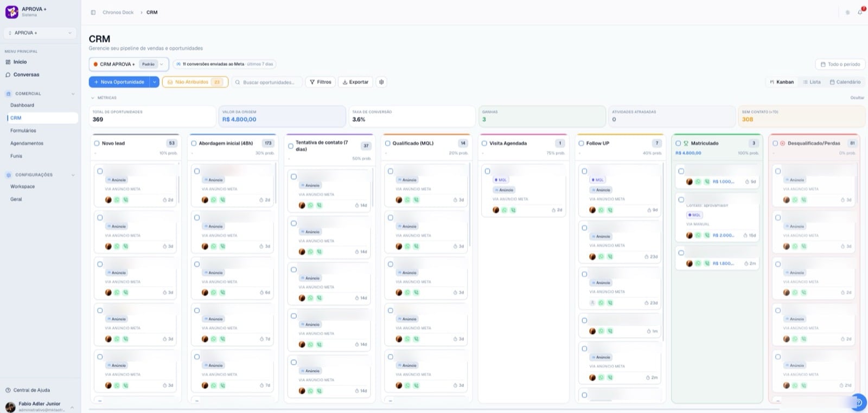
Task: Toggle the sidebar panel icon beside Chronos Dock
Action: tap(93, 12)
